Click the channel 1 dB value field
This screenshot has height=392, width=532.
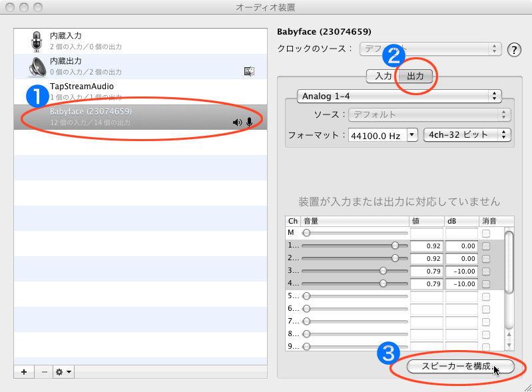pos(461,246)
